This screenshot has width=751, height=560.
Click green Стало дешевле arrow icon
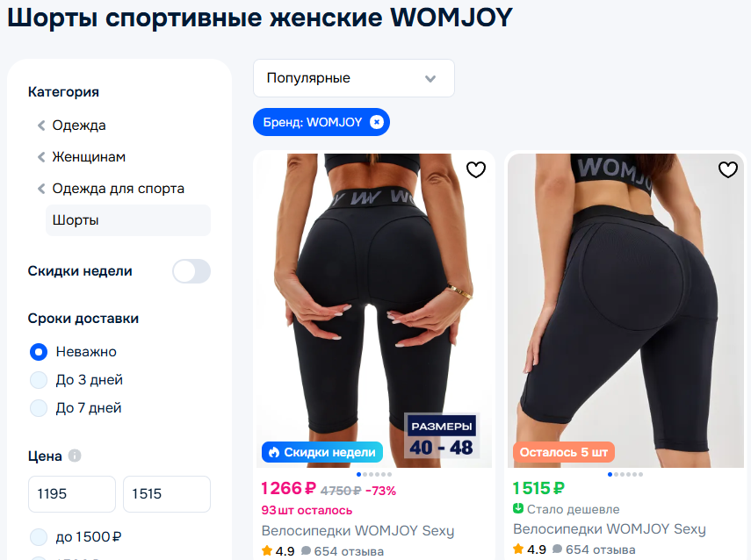pos(517,508)
